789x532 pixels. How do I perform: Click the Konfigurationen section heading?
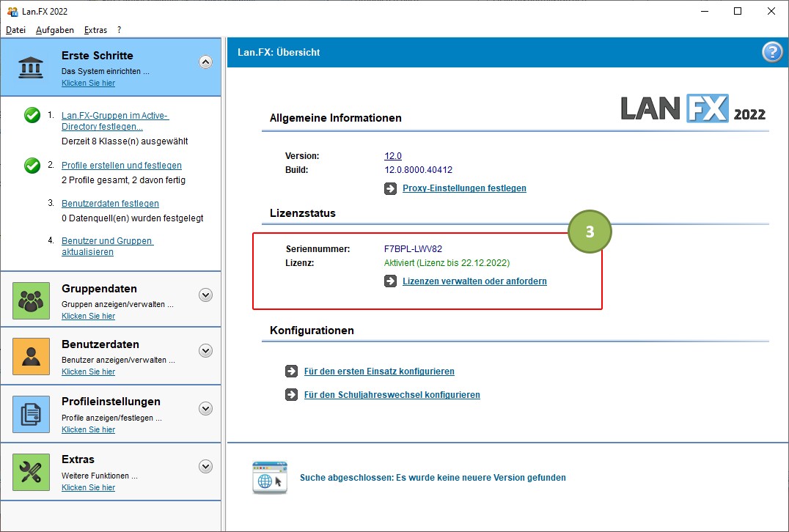tap(312, 330)
